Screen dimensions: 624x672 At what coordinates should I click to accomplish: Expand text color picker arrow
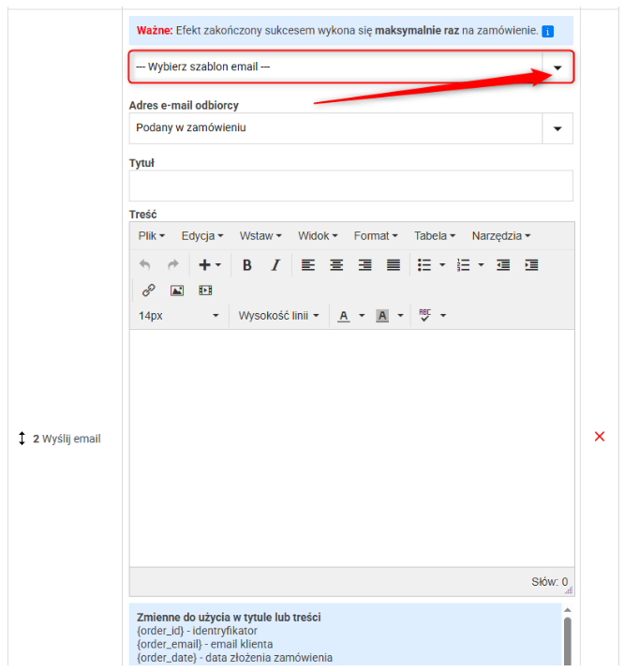[x=362, y=316]
